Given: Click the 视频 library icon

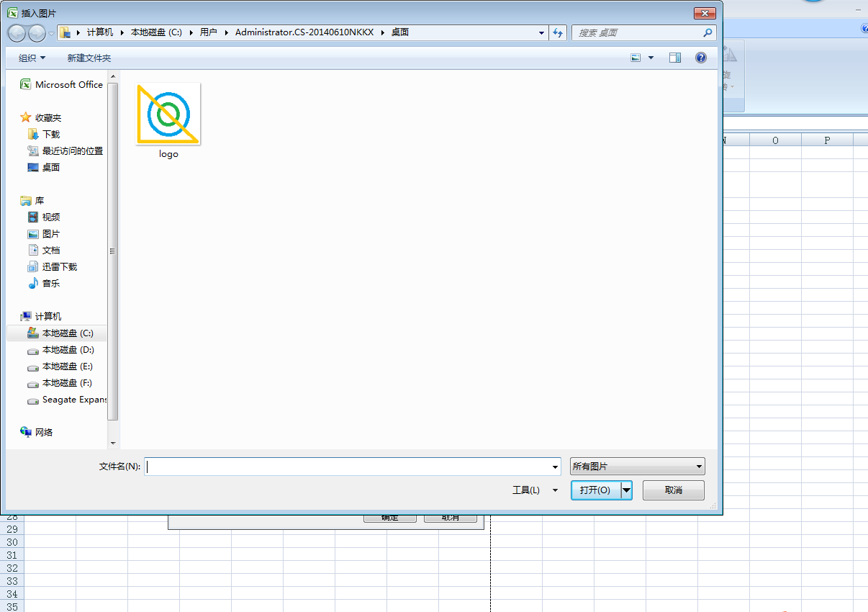Looking at the screenshot, I should pyautogui.click(x=33, y=217).
